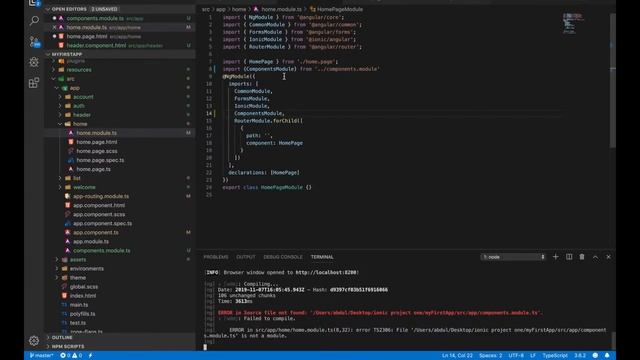Screen dimensions: 640x360
Task: Click the lightning bolt status bar icon
Action: pyautogui.click(x=90, y=356)
